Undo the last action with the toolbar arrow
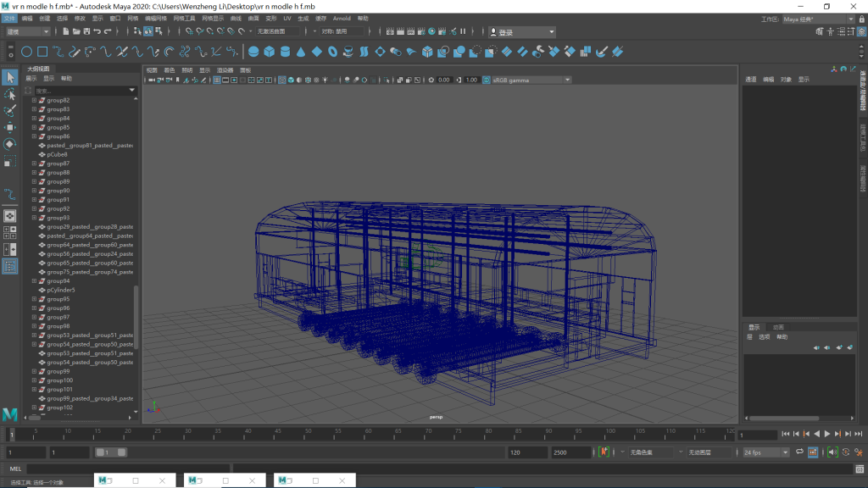Image resolution: width=868 pixels, height=488 pixels. point(97,31)
